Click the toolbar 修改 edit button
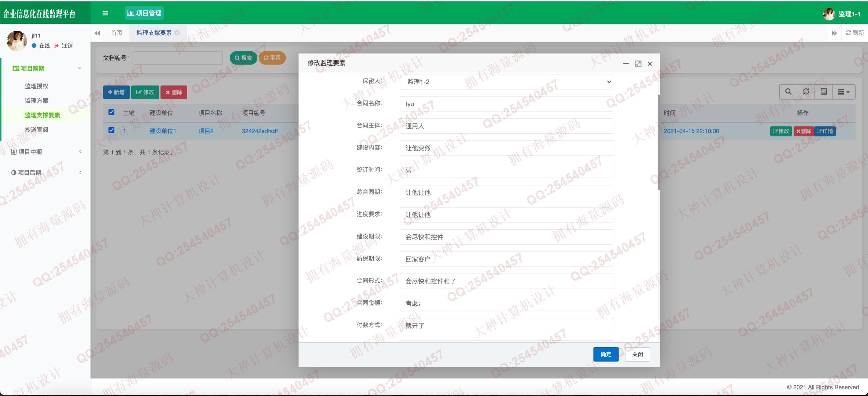868x396 pixels. pos(145,92)
